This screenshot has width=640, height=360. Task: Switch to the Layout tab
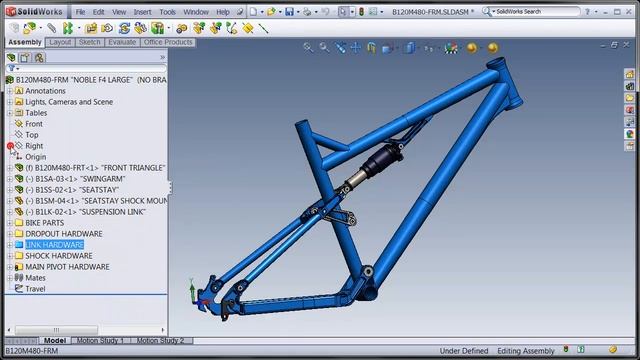(x=60, y=42)
